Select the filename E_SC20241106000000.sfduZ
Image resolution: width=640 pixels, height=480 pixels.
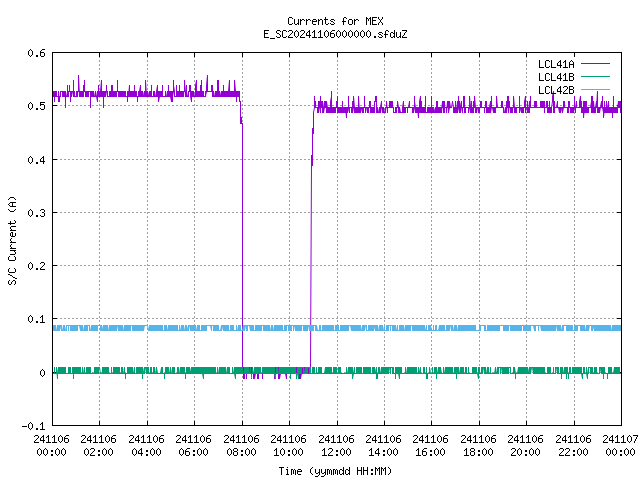click(335, 34)
